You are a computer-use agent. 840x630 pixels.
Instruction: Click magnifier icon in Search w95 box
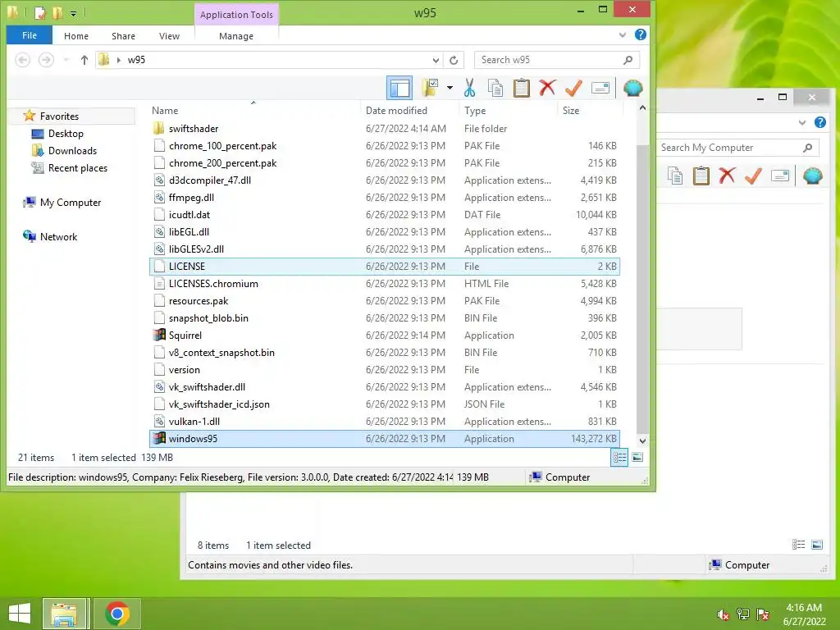[x=628, y=60]
